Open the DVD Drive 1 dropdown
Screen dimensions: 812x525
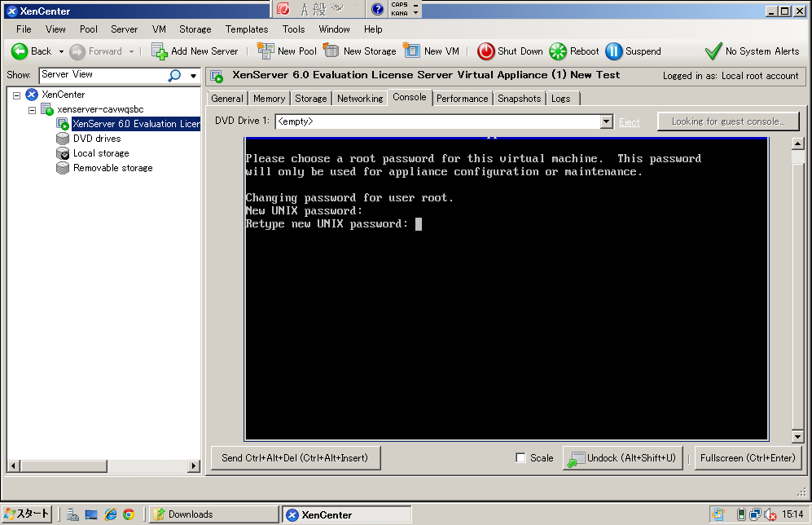pos(607,121)
